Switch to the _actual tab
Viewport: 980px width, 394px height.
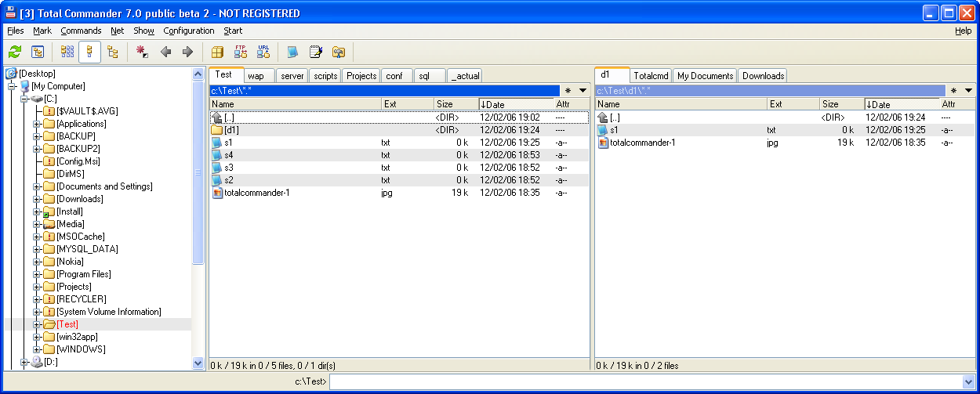(465, 76)
